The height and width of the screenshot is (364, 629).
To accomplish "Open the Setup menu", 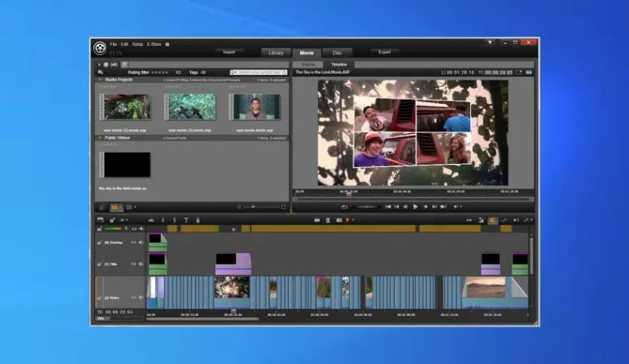I will tap(138, 44).
